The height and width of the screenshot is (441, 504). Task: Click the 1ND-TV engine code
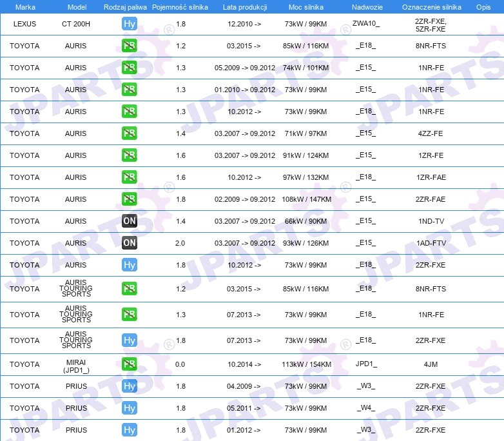[431, 221]
